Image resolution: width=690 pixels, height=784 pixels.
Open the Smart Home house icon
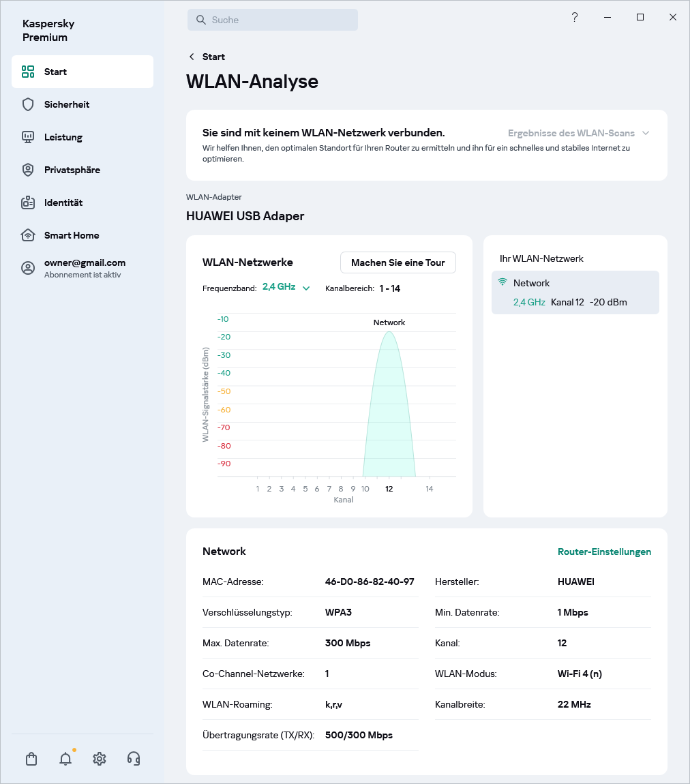[27, 235]
